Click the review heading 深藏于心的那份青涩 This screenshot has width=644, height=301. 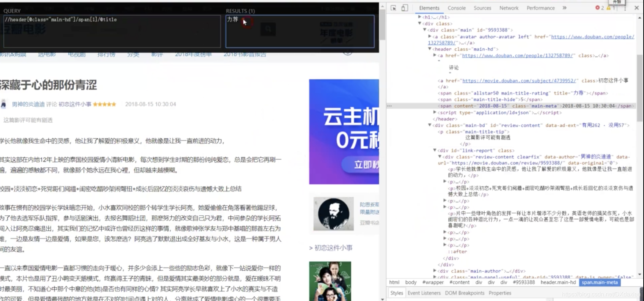[48, 85]
